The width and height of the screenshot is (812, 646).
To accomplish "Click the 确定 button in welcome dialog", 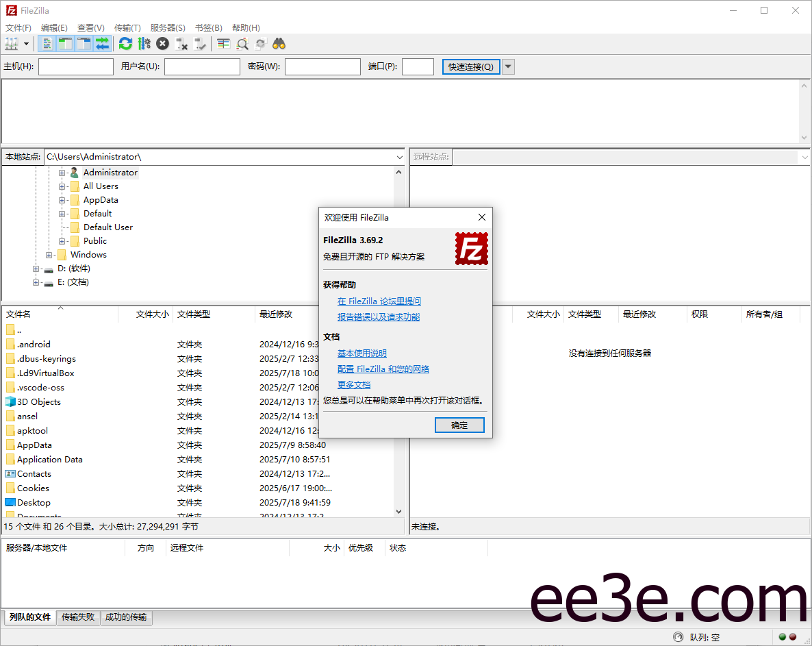I will [x=459, y=425].
